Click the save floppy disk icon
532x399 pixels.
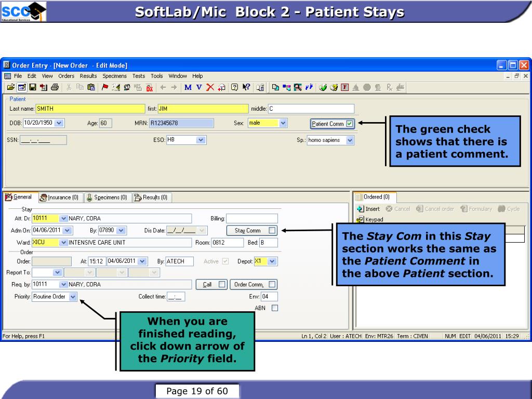click(x=33, y=87)
